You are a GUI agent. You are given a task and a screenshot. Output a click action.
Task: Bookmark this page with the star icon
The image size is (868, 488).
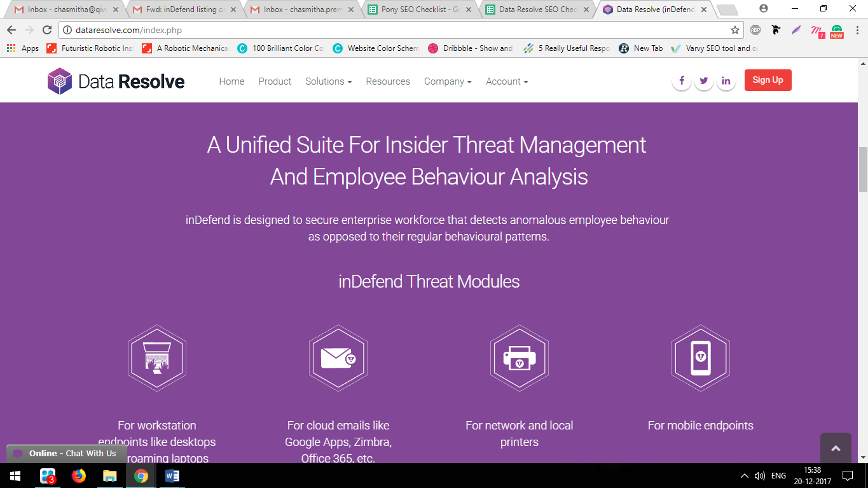[x=735, y=30]
